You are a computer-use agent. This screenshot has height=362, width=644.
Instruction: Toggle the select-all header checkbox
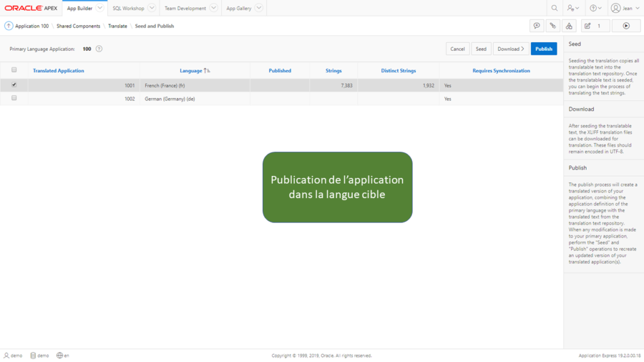[14, 70]
